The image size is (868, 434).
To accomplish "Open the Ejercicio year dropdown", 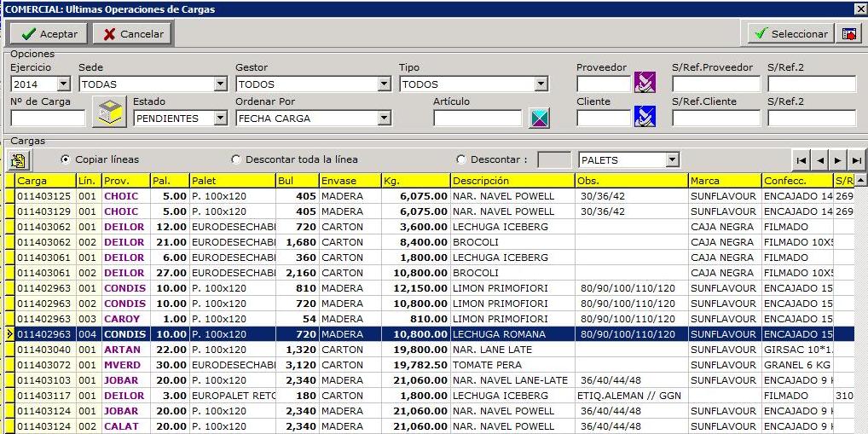I will pos(63,84).
